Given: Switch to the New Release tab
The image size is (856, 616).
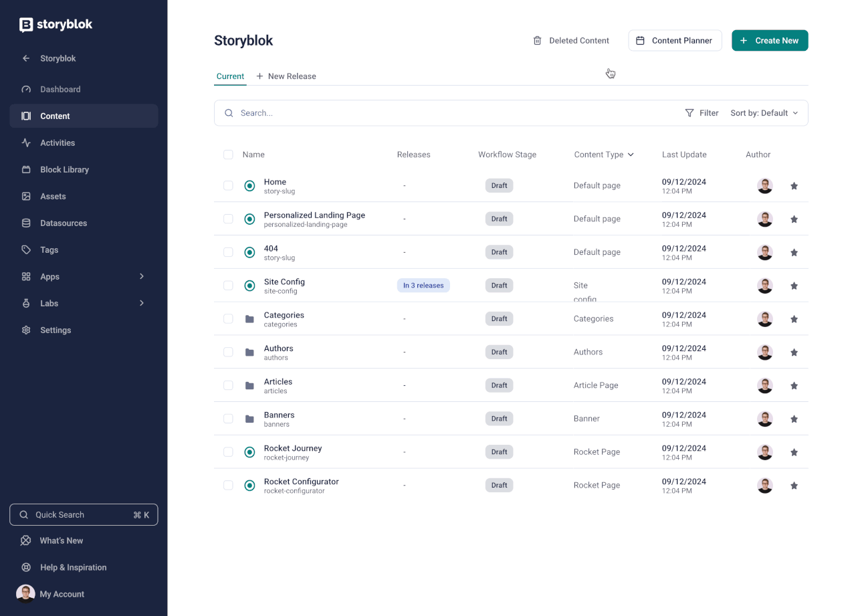Looking at the screenshot, I should pyautogui.click(x=286, y=76).
